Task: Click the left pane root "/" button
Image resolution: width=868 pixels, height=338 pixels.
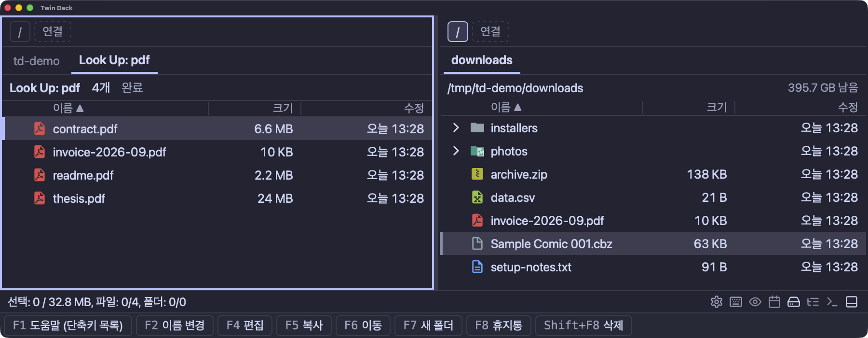Action: pyautogui.click(x=20, y=32)
